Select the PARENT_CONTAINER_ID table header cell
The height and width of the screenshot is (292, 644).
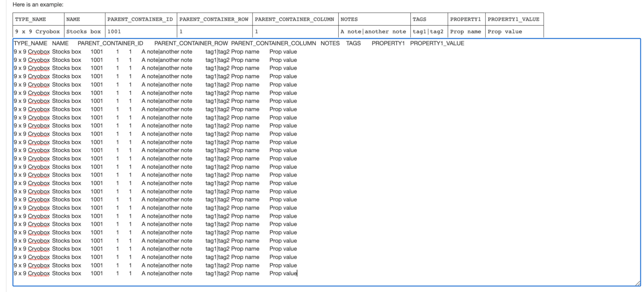140,19
